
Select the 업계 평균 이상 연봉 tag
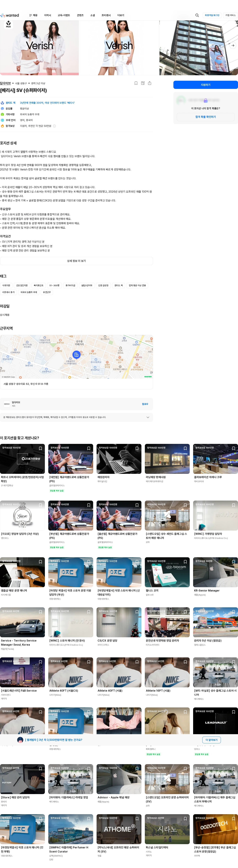point(137,285)
